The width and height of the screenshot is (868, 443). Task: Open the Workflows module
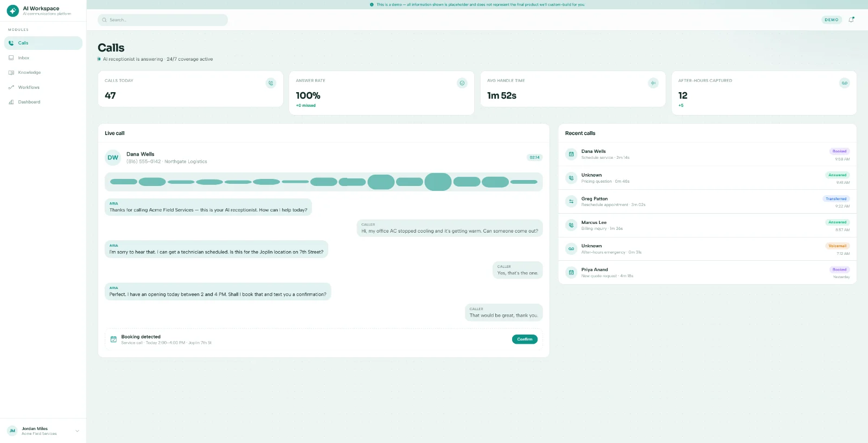click(43, 87)
